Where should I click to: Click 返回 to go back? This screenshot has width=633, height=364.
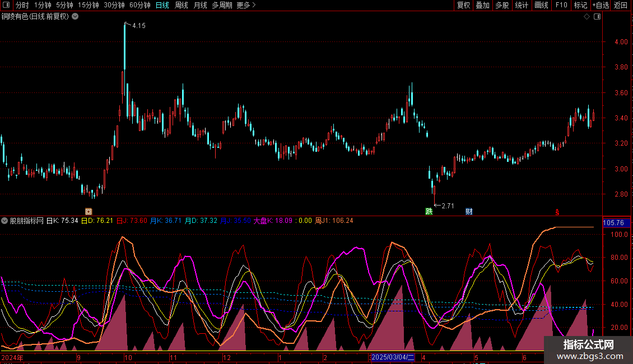click(621, 5)
